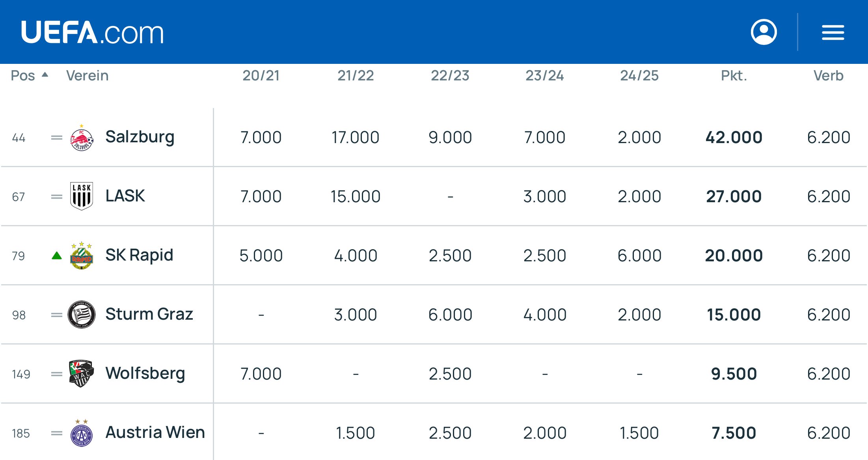The height and width of the screenshot is (460, 868).
Task: Click LASK's total points 27.000
Action: coord(734,196)
